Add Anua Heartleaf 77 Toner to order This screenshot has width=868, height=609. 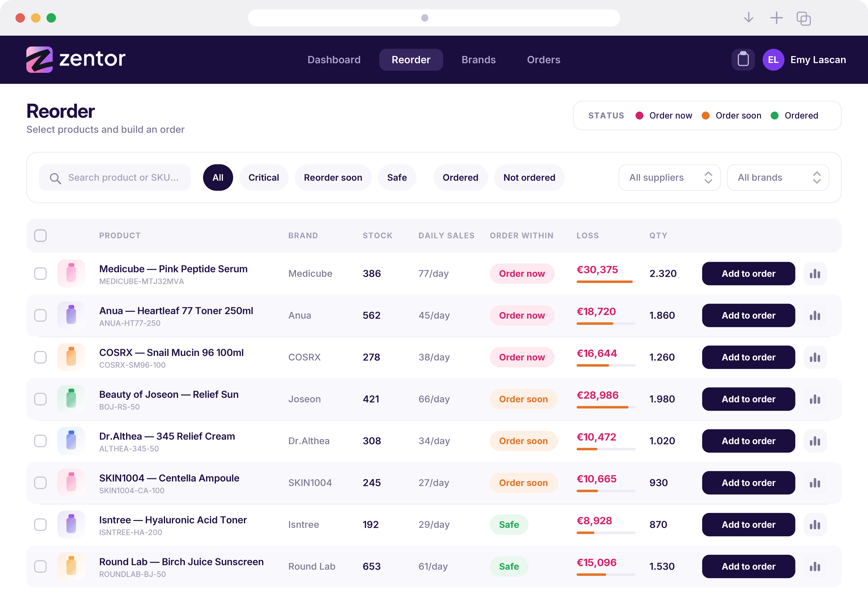click(748, 316)
